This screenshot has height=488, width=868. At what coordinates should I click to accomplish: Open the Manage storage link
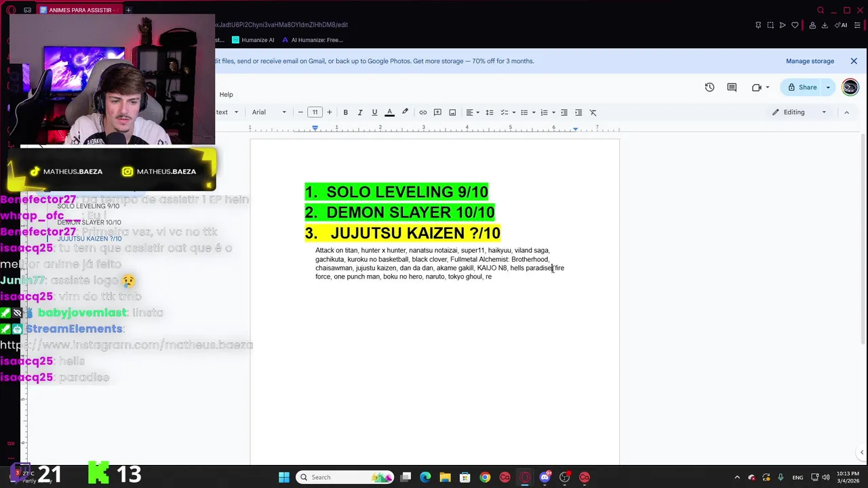coord(810,61)
